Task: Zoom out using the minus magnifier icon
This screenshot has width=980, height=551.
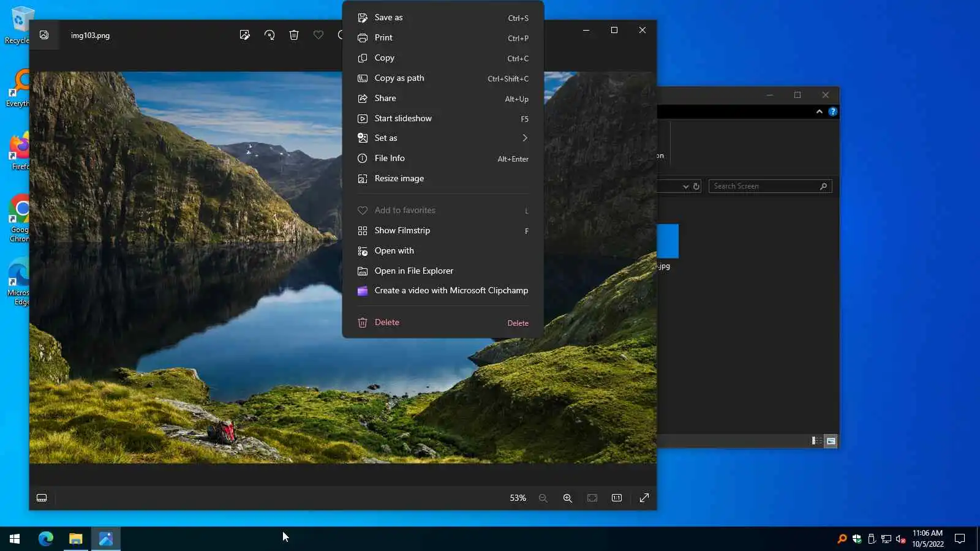Action: pos(543,498)
